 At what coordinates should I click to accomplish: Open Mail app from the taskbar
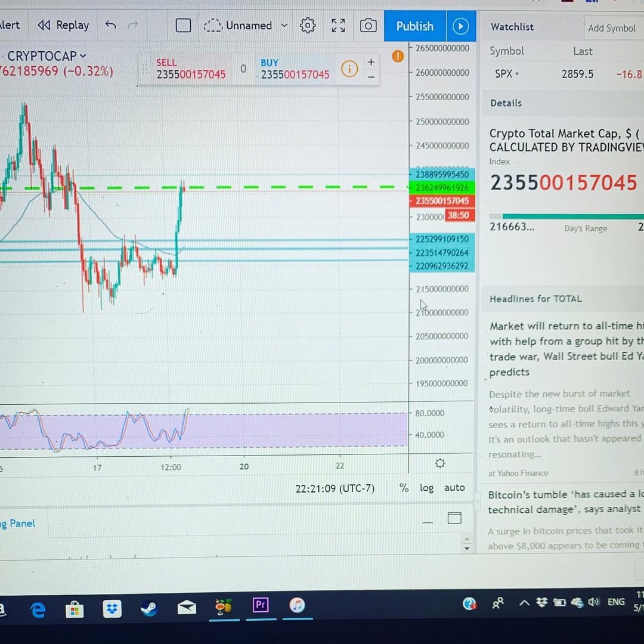(x=187, y=608)
